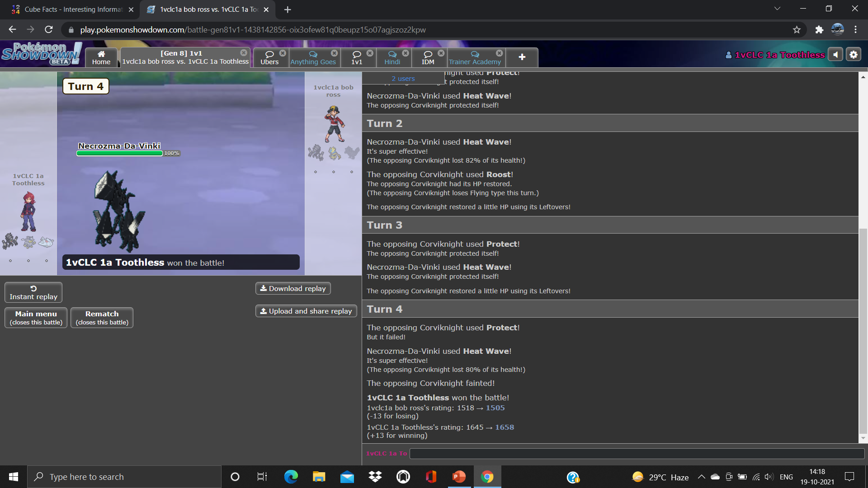Click Instant replay button
This screenshot has width=868, height=488.
[x=33, y=292]
